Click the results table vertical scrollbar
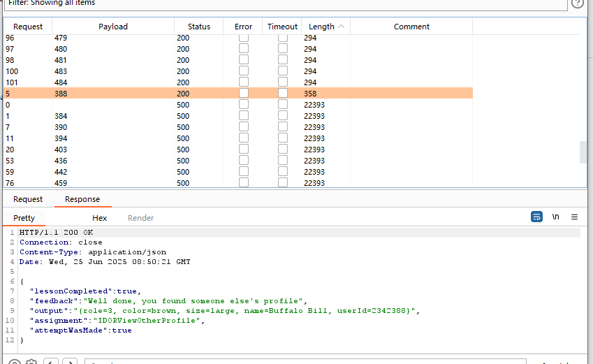 tap(583, 152)
